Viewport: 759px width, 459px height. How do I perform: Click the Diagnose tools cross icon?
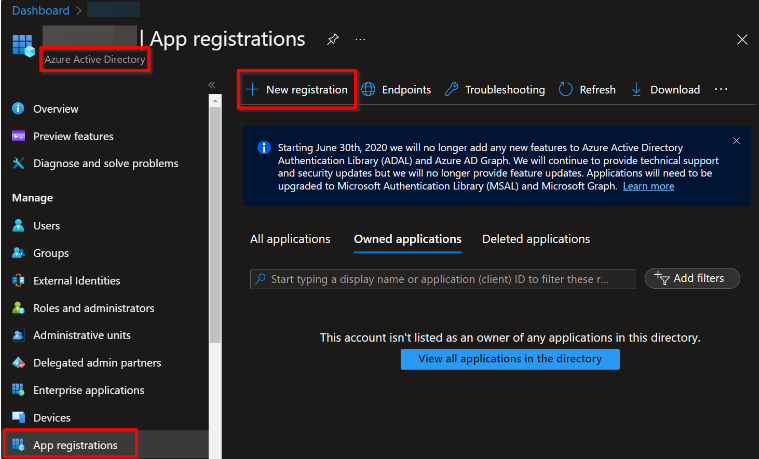18,163
